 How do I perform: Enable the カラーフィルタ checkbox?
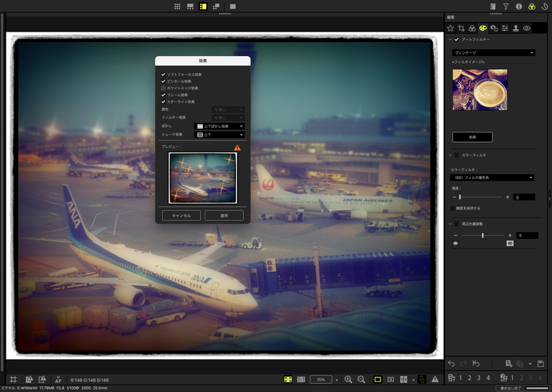pos(456,155)
